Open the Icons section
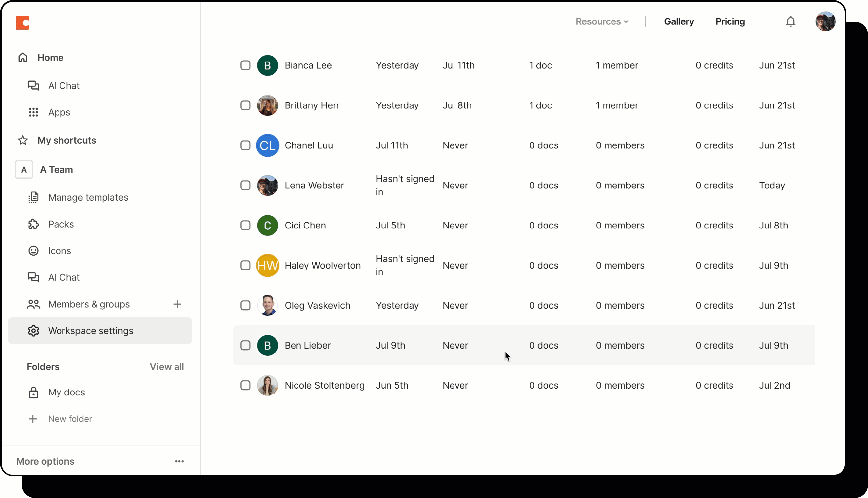This screenshot has width=868, height=498. tap(59, 251)
